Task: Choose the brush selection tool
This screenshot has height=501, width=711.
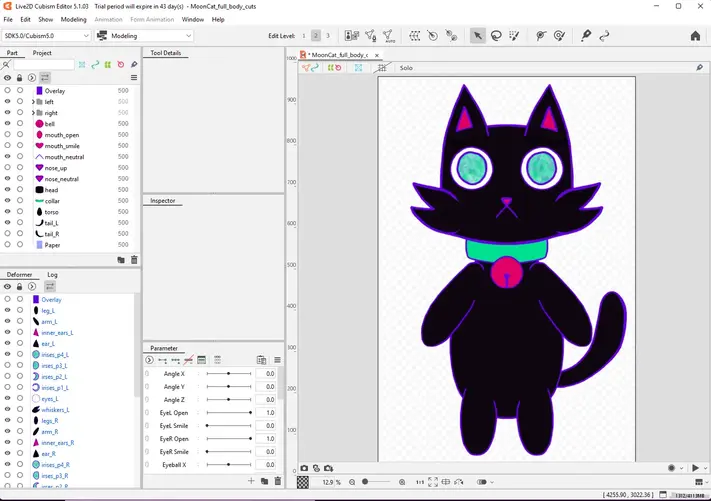Action: click(514, 36)
